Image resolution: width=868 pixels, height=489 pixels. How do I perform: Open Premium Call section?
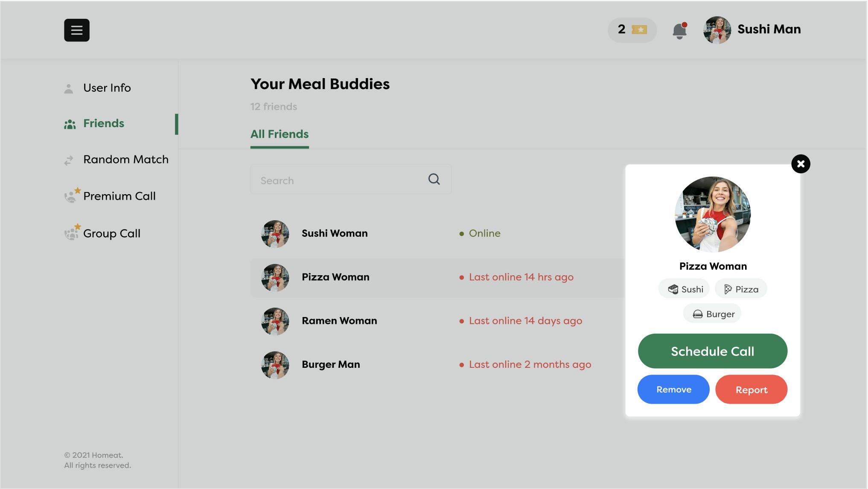(119, 196)
